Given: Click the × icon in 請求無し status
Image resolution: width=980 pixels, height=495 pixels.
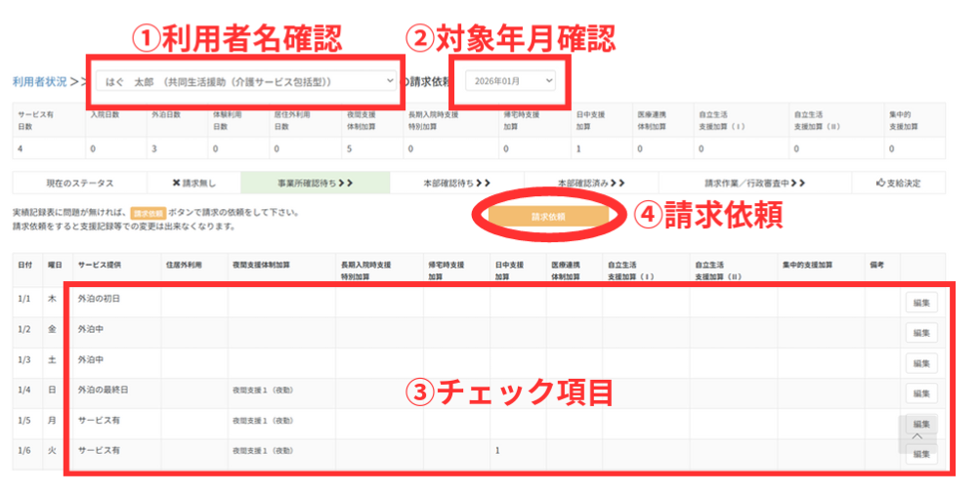Looking at the screenshot, I should click(176, 183).
